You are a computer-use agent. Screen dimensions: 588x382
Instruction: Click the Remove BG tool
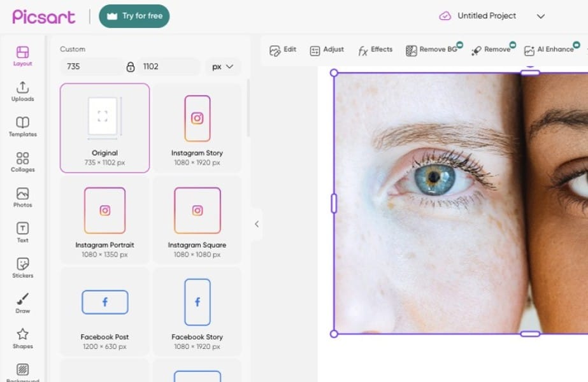[x=431, y=50]
